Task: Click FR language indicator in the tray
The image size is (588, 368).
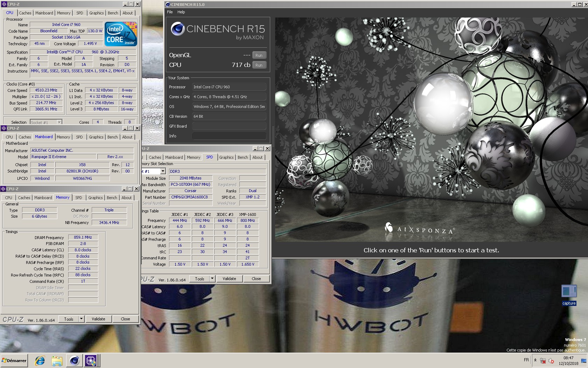Action: click(526, 360)
